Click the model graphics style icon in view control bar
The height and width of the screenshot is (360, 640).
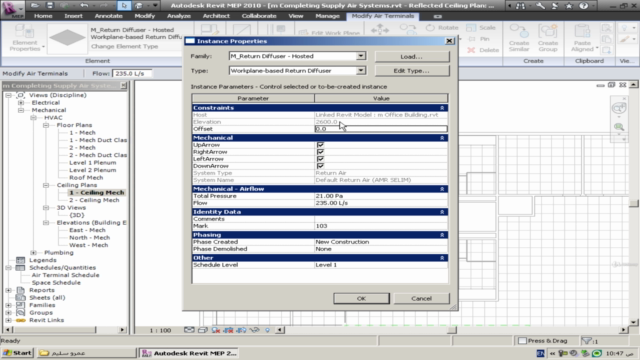[x=202, y=330]
